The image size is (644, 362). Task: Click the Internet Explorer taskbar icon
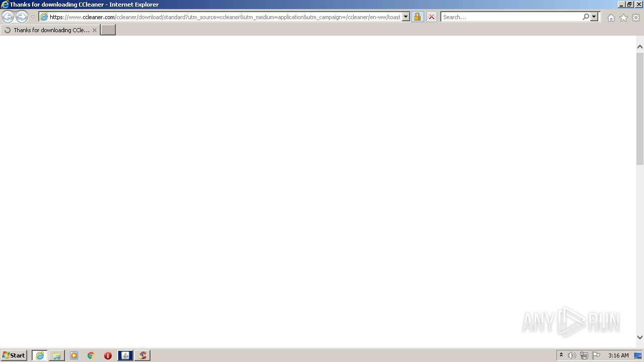tap(40, 355)
